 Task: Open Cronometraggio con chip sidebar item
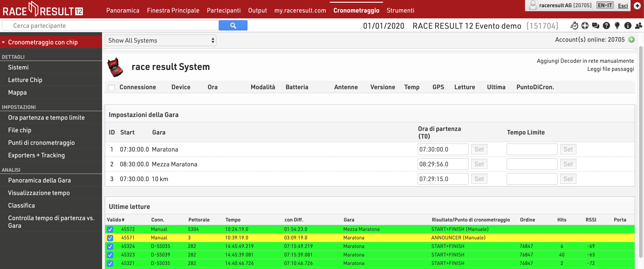pos(51,42)
